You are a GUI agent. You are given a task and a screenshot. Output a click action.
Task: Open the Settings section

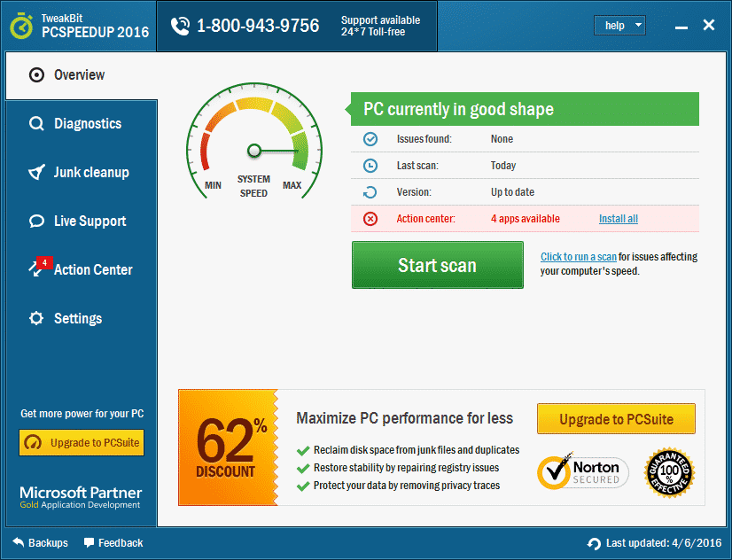82,318
